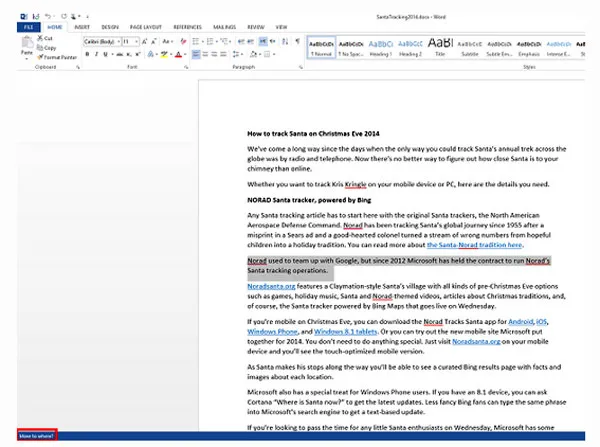Open the Change Case dropdown
Screen dimensions: 600x447
pyautogui.click(x=168, y=41)
